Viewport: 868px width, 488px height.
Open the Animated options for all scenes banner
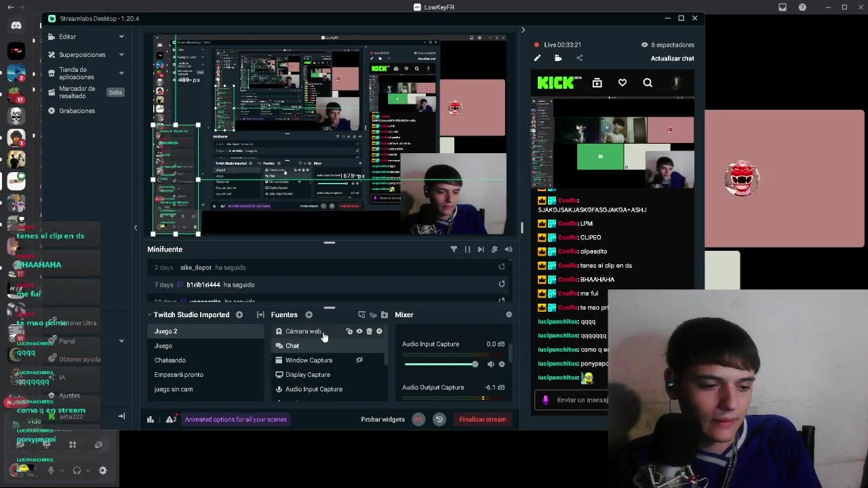coord(235,420)
